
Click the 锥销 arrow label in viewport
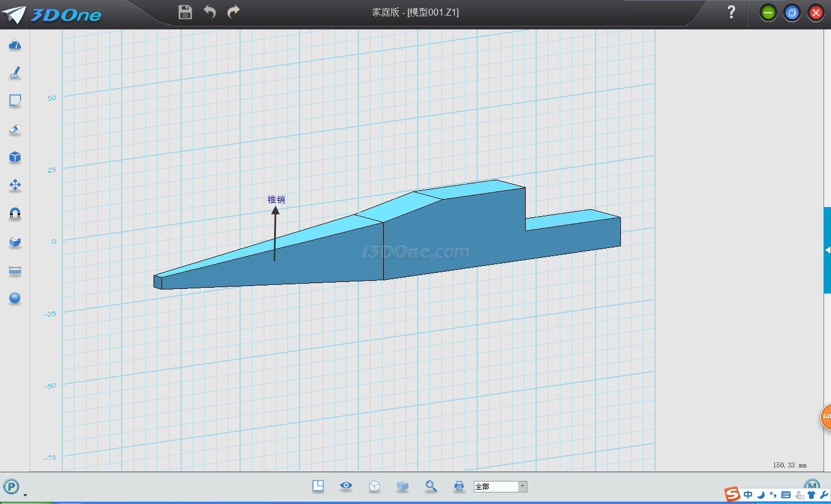tap(276, 200)
